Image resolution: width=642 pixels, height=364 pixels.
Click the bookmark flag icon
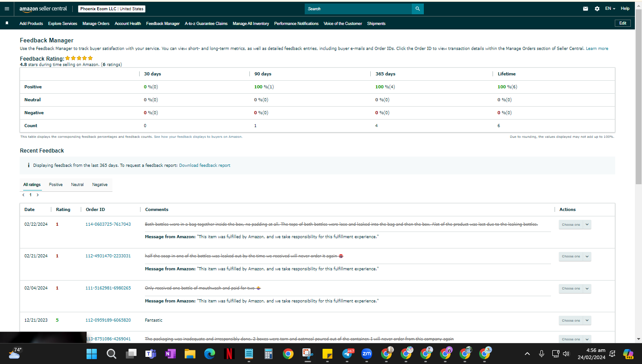[x=7, y=23]
